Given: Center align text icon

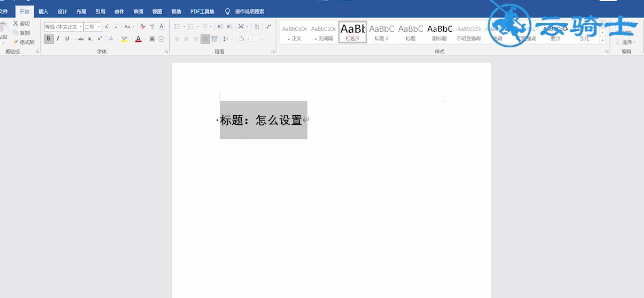Looking at the screenshot, I should 186,39.
